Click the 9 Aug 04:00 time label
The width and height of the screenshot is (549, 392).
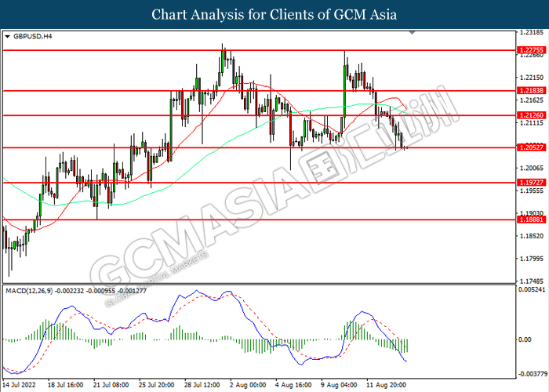[x=339, y=385]
